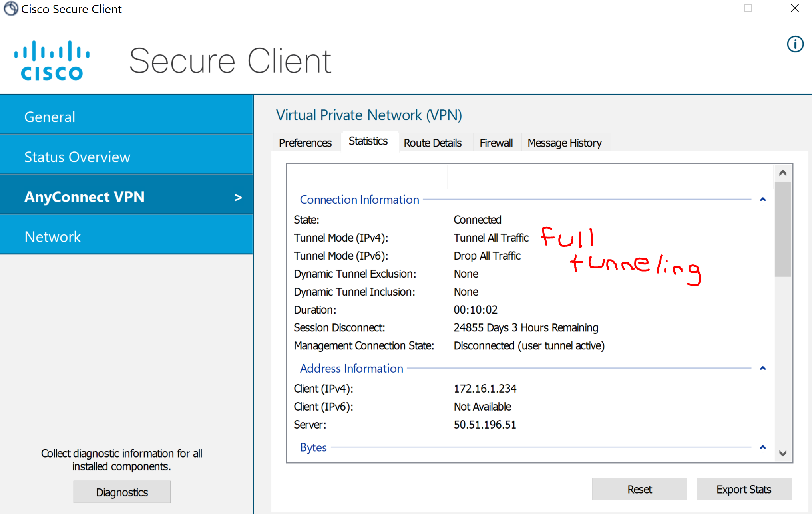Open the Message History tab
Screen dimensions: 812x514
(565, 143)
